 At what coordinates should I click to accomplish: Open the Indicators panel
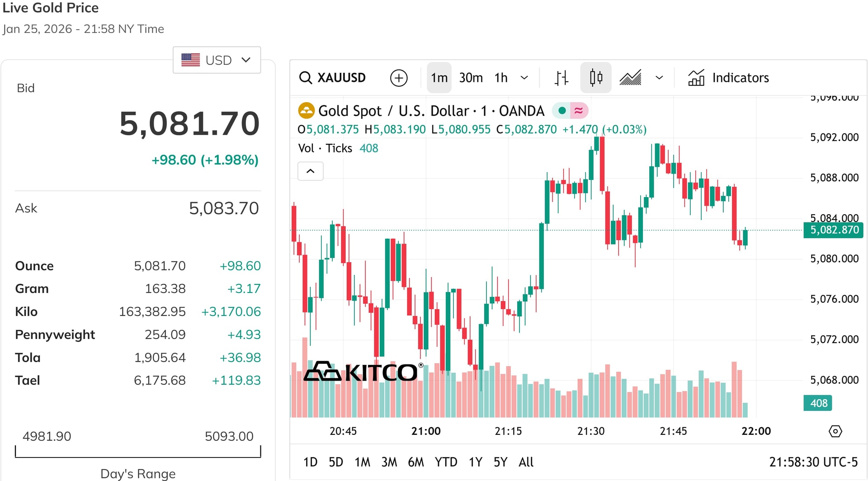(728, 77)
